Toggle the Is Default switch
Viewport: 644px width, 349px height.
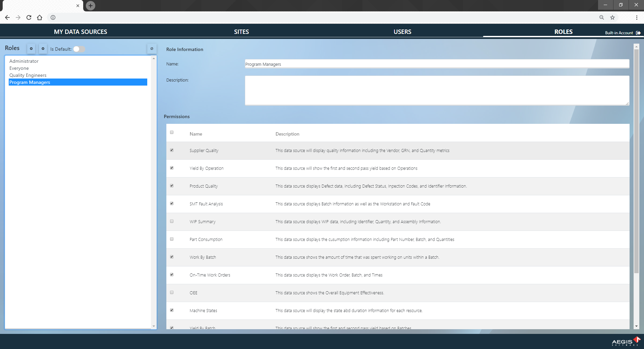tap(79, 49)
